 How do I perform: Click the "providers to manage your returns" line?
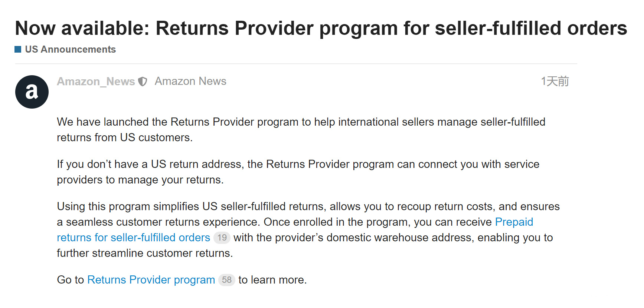coord(140,180)
